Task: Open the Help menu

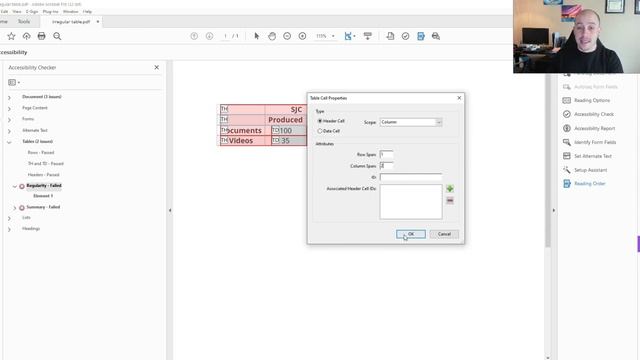Action: pos(87,11)
